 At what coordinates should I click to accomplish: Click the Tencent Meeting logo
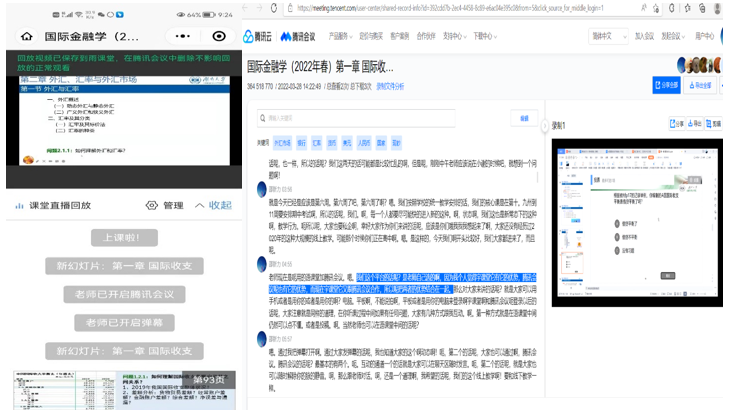[299, 36]
